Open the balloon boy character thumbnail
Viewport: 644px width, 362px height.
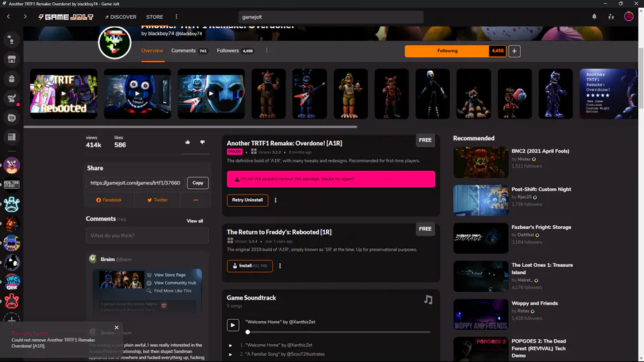click(x=514, y=94)
